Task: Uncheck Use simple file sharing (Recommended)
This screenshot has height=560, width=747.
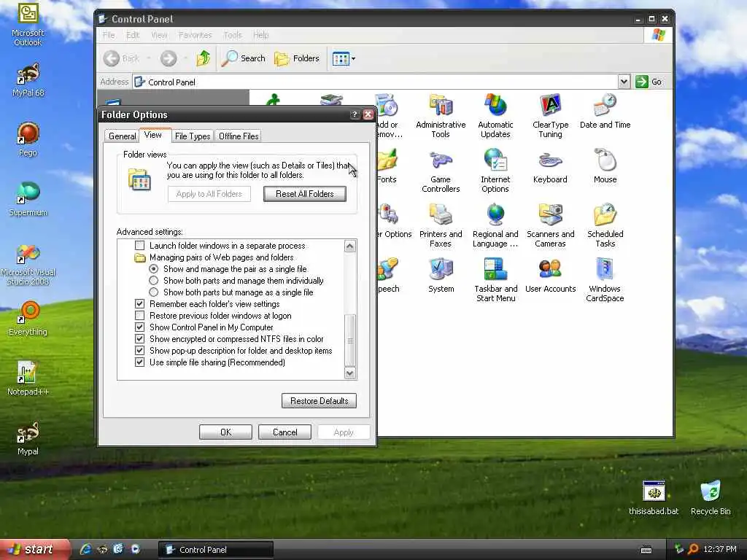Action: [139, 362]
